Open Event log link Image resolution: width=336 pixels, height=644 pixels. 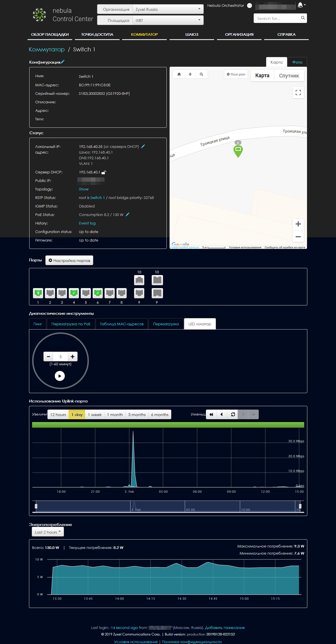[x=87, y=223]
